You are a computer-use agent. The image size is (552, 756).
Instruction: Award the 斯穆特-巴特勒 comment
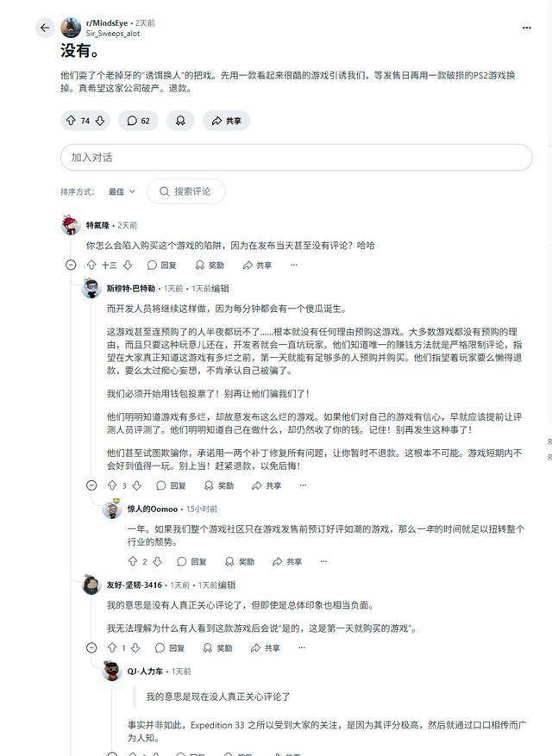tap(218, 485)
